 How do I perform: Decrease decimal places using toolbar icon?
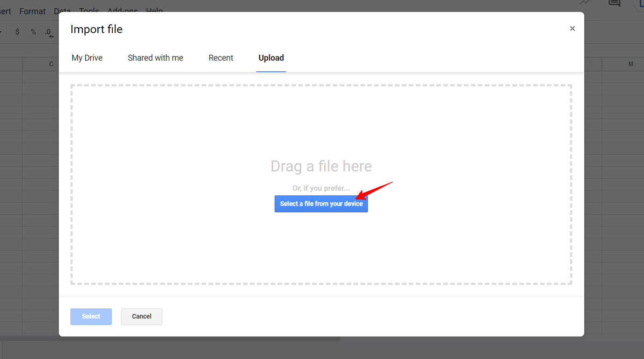point(48,32)
